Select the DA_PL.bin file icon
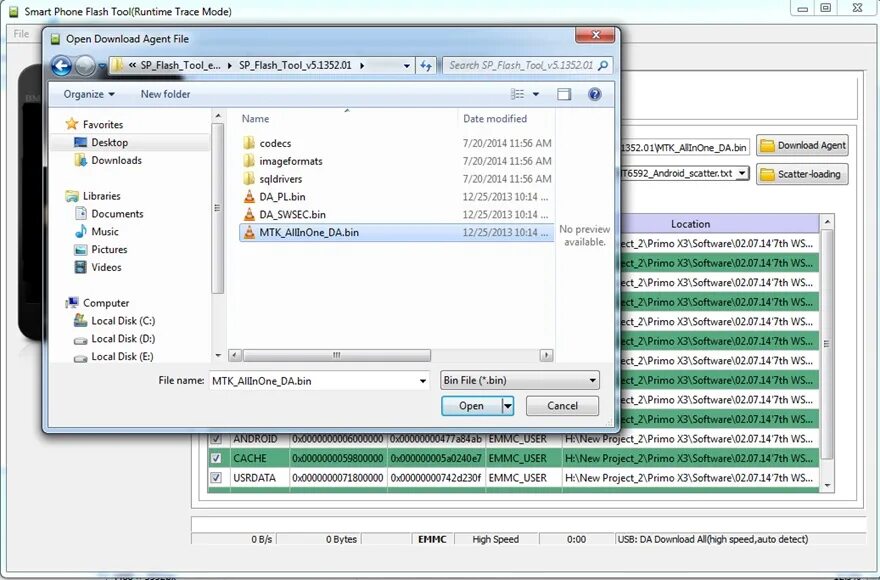Viewport: 880px width, 580px height. coord(249,197)
